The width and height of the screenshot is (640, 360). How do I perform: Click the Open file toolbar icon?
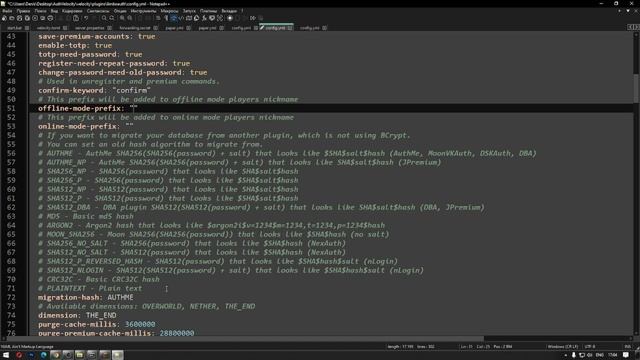[x=12, y=18]
